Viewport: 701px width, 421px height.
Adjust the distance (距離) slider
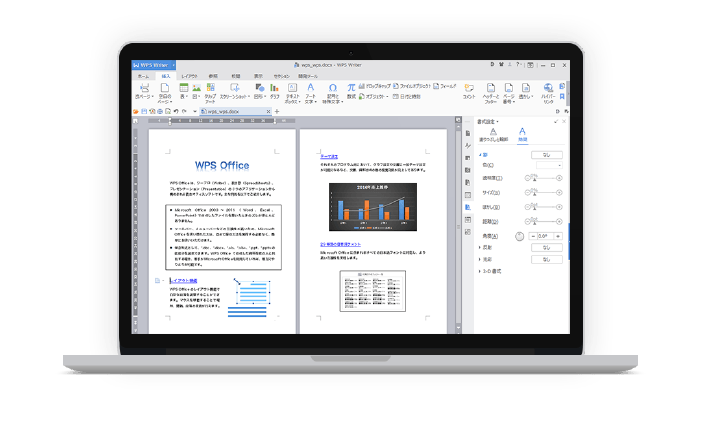pos(543,221)
